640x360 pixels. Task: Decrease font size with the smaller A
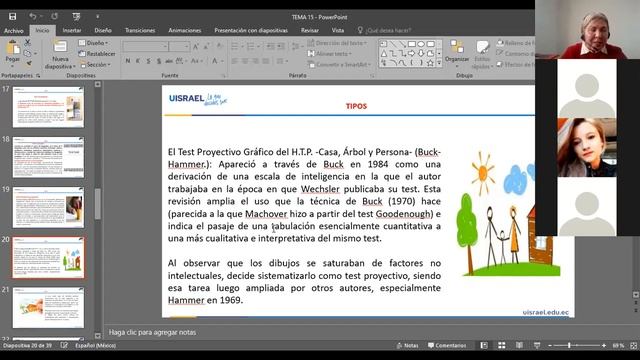(x=207, y=47)
